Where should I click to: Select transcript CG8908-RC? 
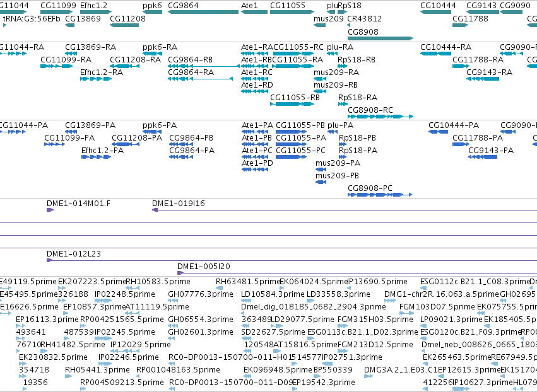click(x=381, y=117)
